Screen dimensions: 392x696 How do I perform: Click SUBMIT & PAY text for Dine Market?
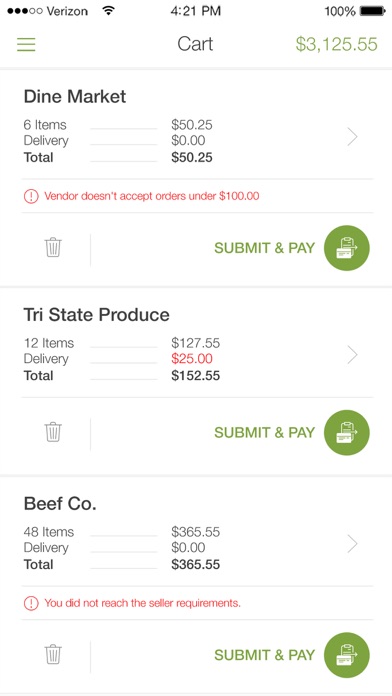[x=265, y=248]
